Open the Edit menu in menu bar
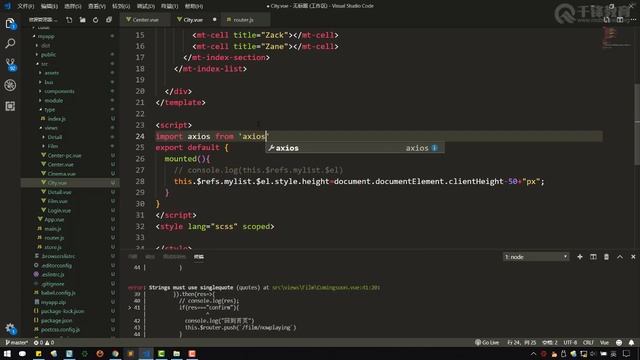 point(49,6)
